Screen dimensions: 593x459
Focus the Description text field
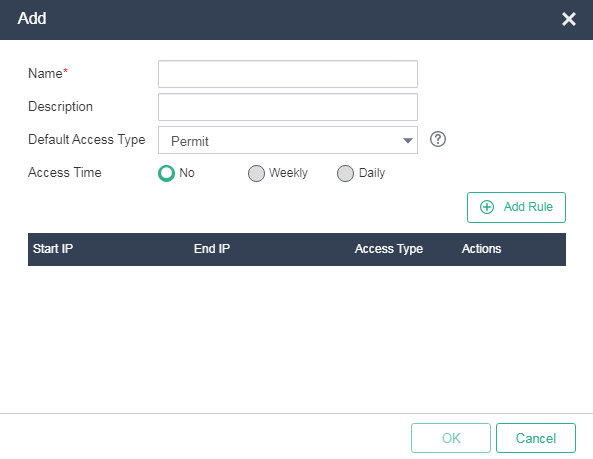tap(288, 107)
